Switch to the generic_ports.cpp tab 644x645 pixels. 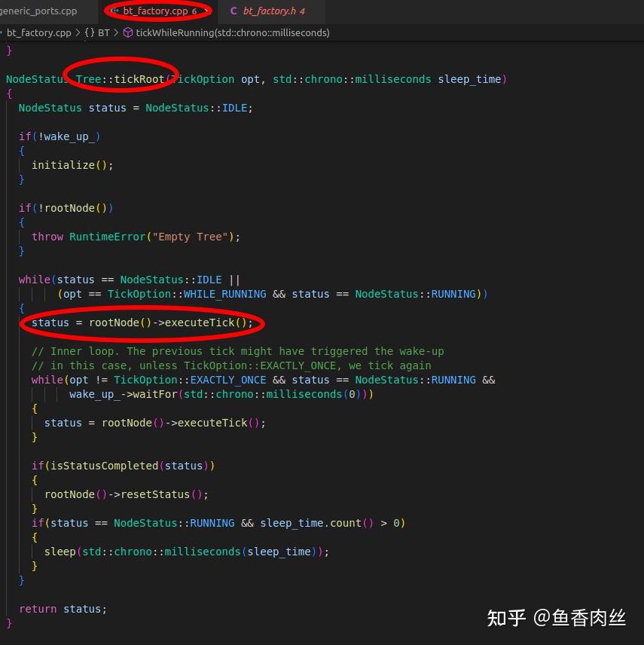click(38, 11)
